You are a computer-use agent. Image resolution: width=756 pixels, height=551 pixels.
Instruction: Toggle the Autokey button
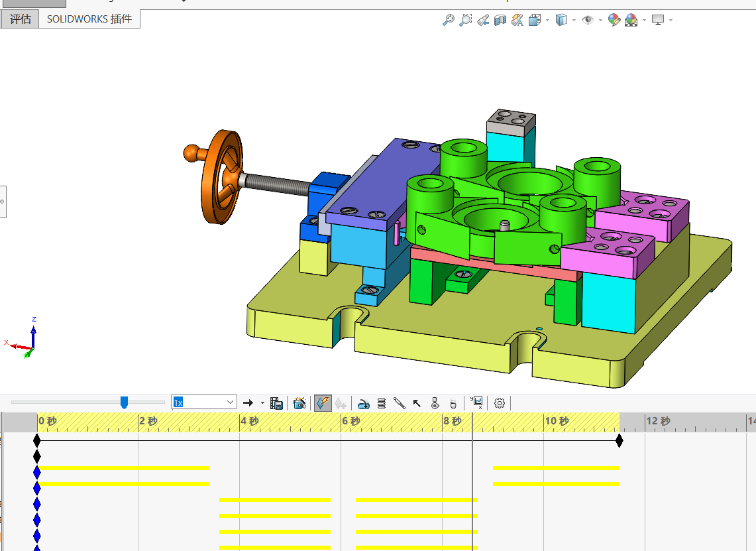point(323,403)
